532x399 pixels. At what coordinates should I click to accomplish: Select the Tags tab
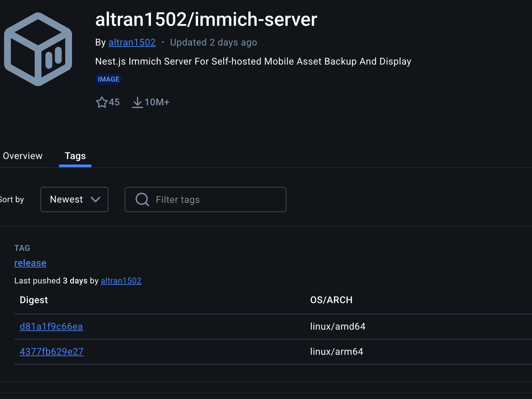point(75,156)
